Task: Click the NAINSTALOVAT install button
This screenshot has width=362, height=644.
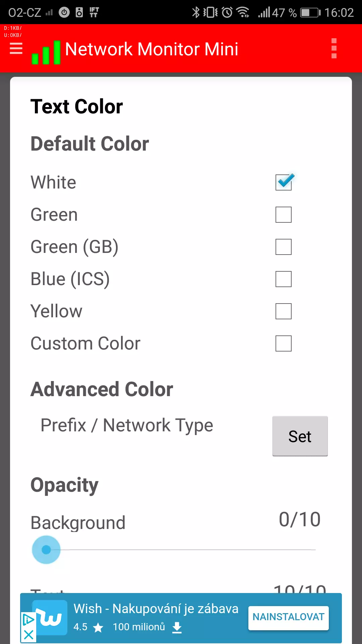Action: click(288, 618)
